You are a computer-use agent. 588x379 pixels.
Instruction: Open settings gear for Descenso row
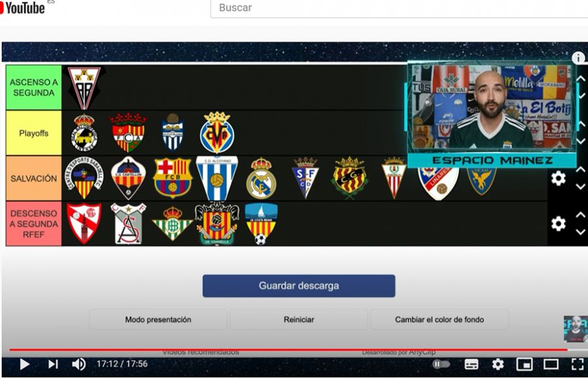pos(559,223)
